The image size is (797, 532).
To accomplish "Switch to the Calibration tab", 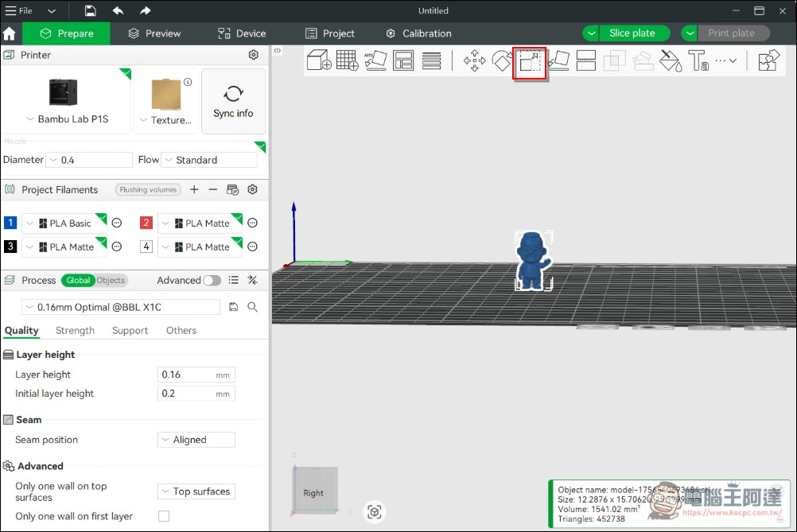I will (x=419, y=33).
